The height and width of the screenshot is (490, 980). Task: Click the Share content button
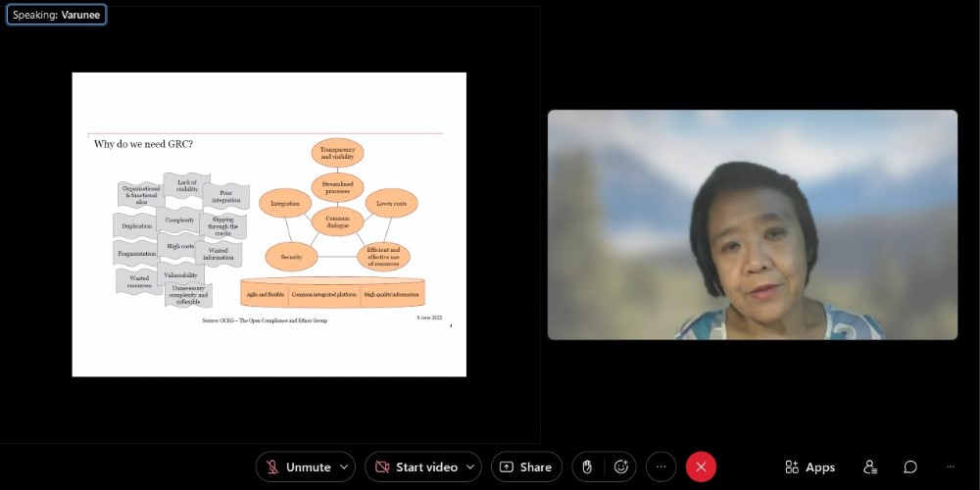point(526,467)
